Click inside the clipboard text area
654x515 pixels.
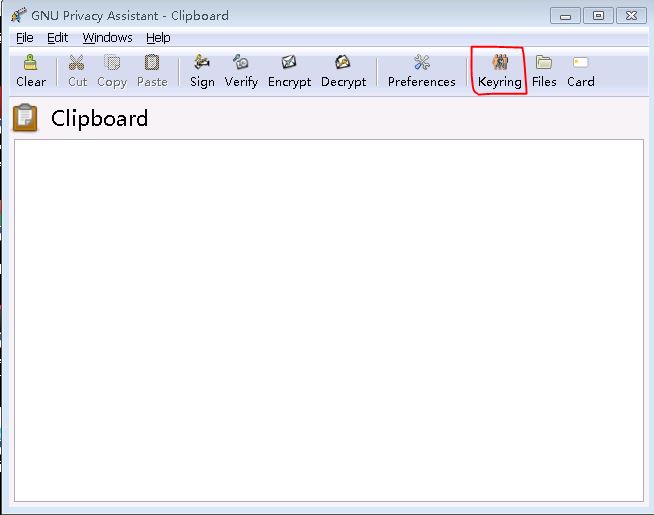point(329,320)
